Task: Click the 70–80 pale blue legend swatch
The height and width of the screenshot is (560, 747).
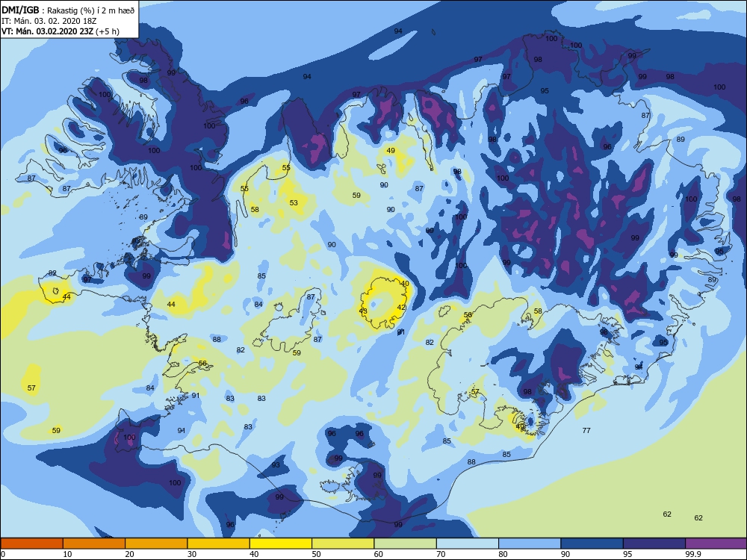Action: point(468,544)
